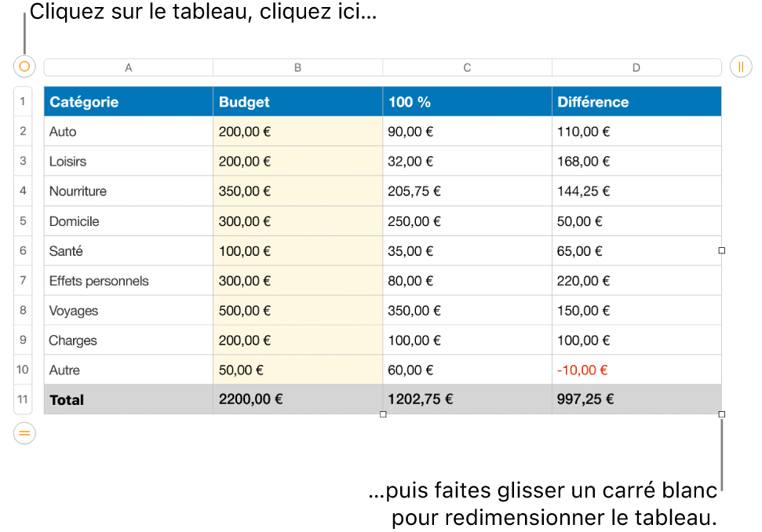Click the right-edge middle resize handle
762x532 pixels.
point(722,250)
